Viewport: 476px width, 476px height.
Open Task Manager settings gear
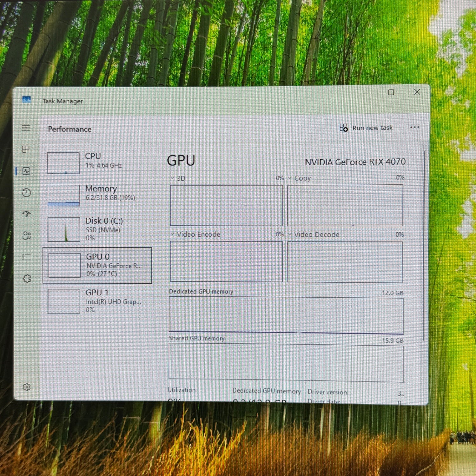click(27, 387)
